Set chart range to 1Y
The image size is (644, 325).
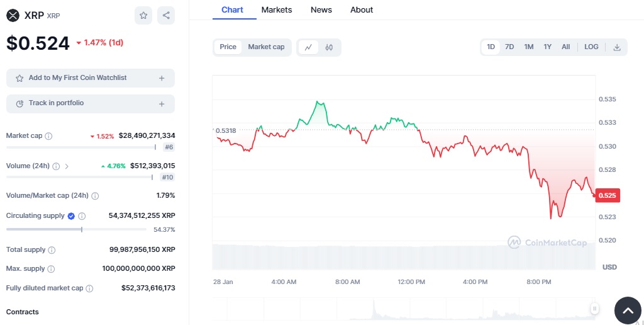pos(548,47)
